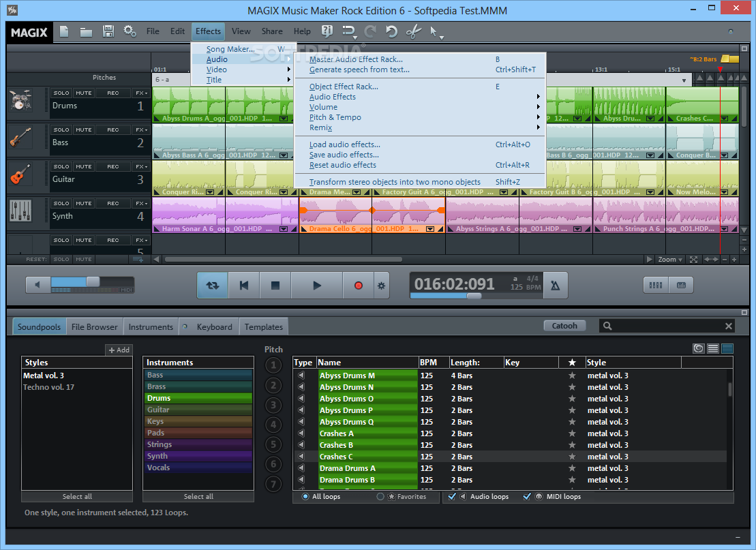This screenshot has height=550, width=756.
Task: Switch to the Templates tab
Action: click(x=263, y=327)
